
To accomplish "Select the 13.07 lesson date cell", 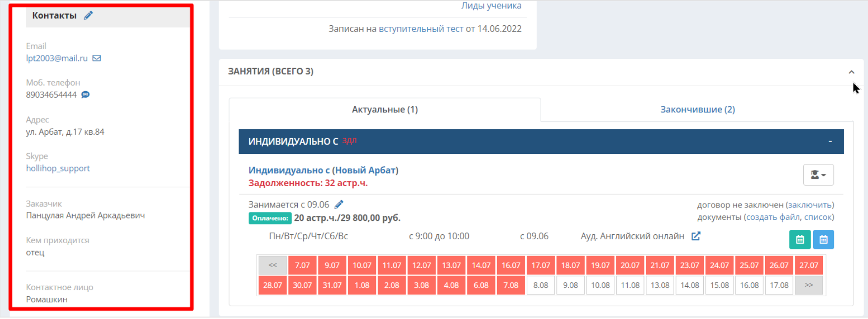I will coord(451,265).
